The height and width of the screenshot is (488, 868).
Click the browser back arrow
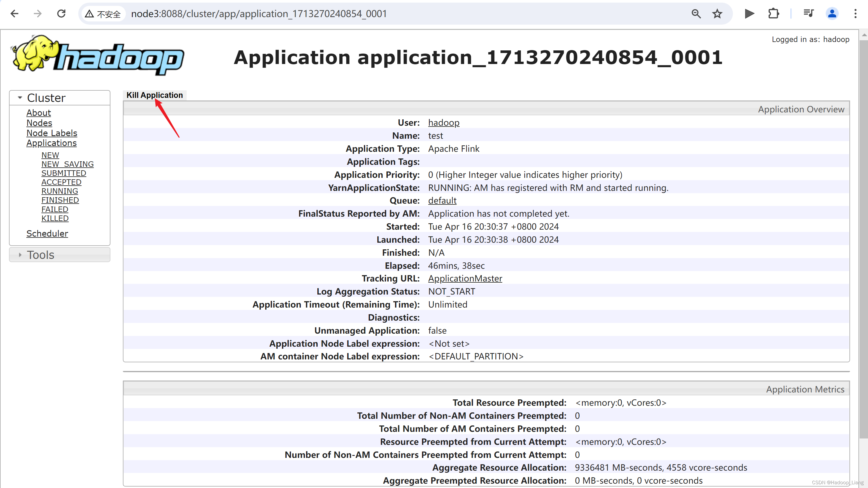click(x=14, y=14)
